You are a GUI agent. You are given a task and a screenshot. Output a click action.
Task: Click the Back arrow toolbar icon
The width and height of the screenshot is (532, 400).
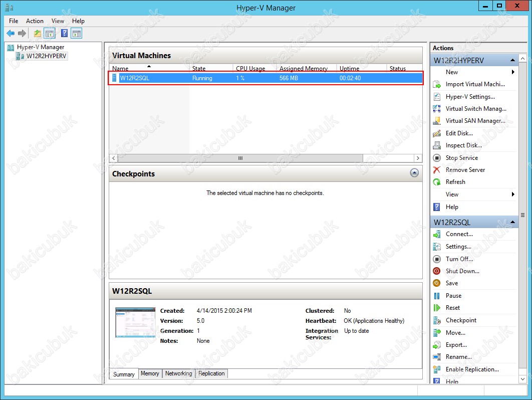(x=11, y=33)
